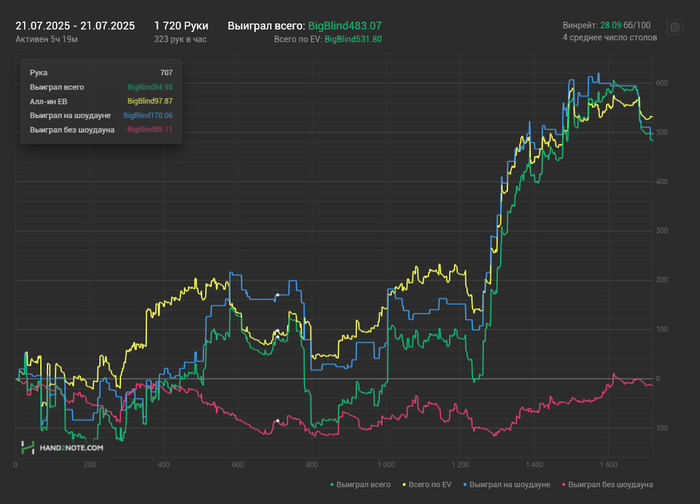Click total won value BigBlind483.07
Screen dimensions: 700x504
pyautogui.click(x=345, y=26)
